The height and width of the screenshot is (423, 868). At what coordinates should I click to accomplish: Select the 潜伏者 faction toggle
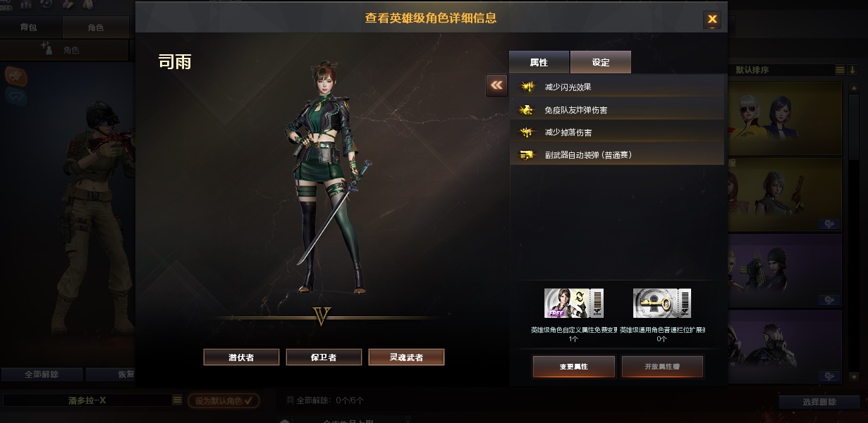pyautogui.click(x=241, y=357)
